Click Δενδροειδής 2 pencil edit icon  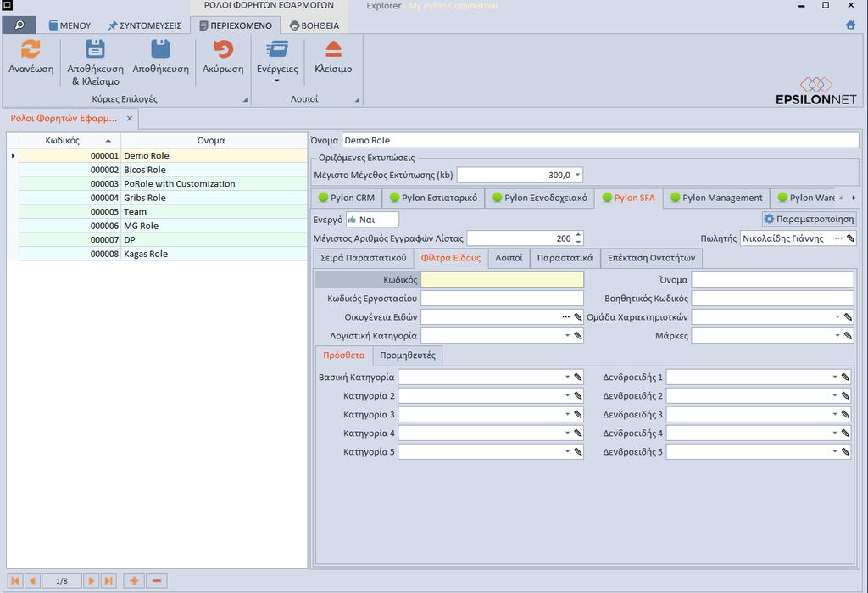click(845, 395)
